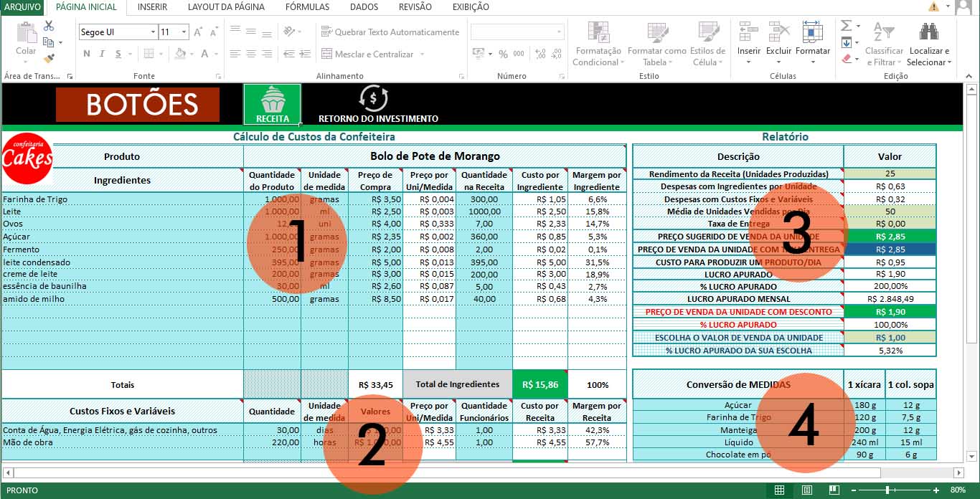The height and width of the screenshot is (499, 980).
Task: Switch to the EXIBIÇÃO tab
Action: (471, 7)
